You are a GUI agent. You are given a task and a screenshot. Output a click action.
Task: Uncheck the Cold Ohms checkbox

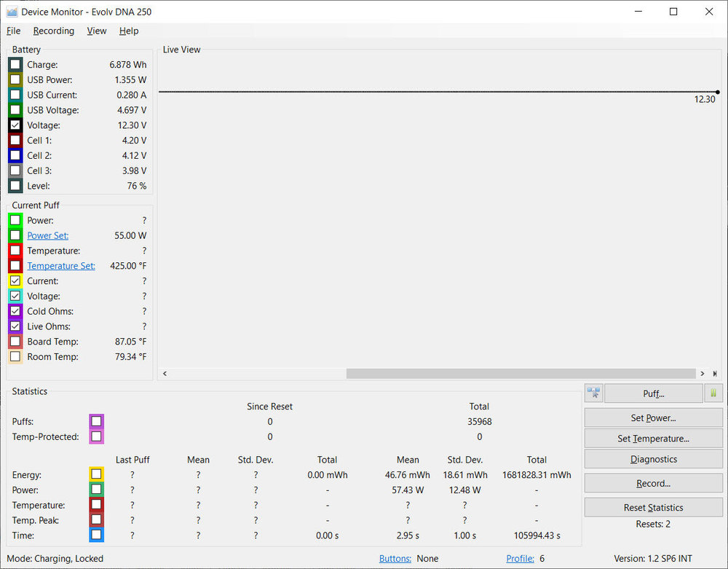pyautogui.click(x=15, y=311)
